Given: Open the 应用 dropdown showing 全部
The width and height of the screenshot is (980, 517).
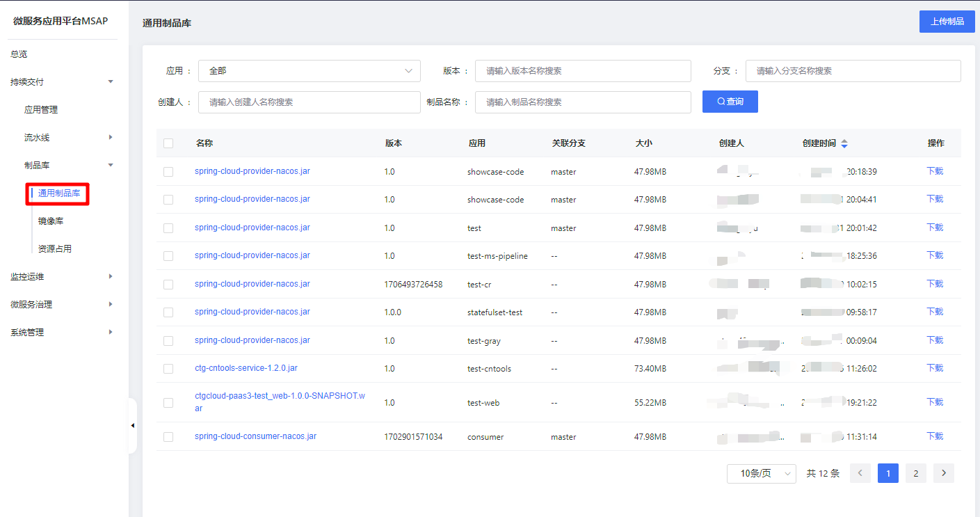Looking at the screenshot, I should pyautogui.click(x=310, y=71).
